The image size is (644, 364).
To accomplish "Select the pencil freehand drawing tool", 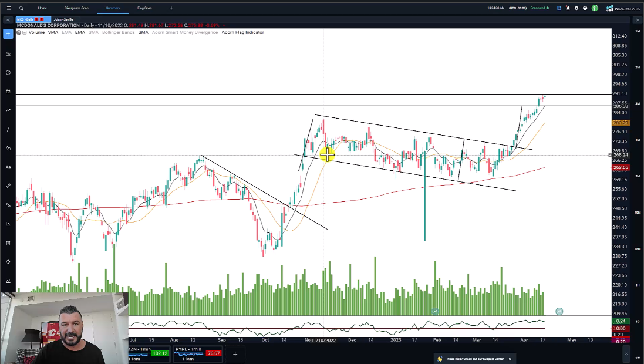I will 8,186.
